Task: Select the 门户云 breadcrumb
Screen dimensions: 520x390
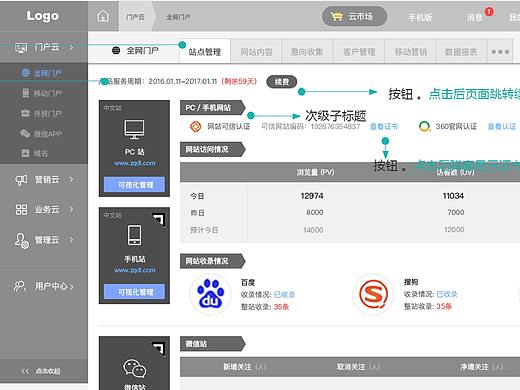Action: pyautogui.click(x=135, y=17)
